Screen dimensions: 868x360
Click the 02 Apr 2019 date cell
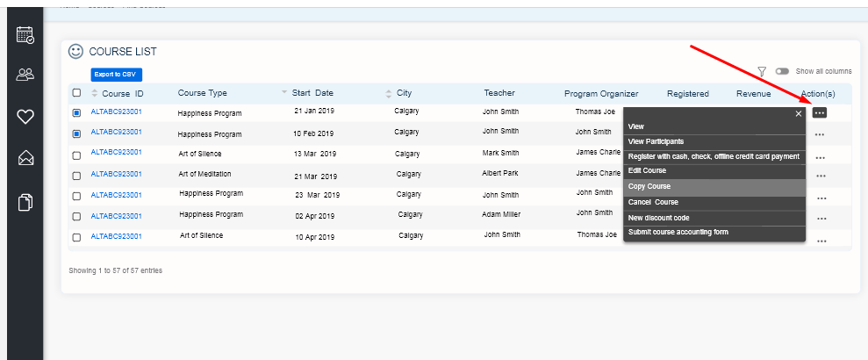pyautogui.click(x=314, y=217)
